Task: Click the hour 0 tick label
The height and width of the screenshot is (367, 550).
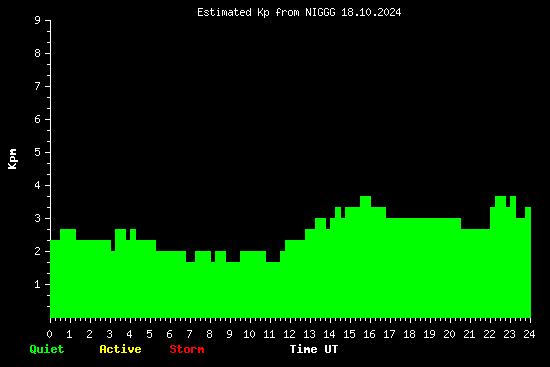Action: click(x=49, y=334)
